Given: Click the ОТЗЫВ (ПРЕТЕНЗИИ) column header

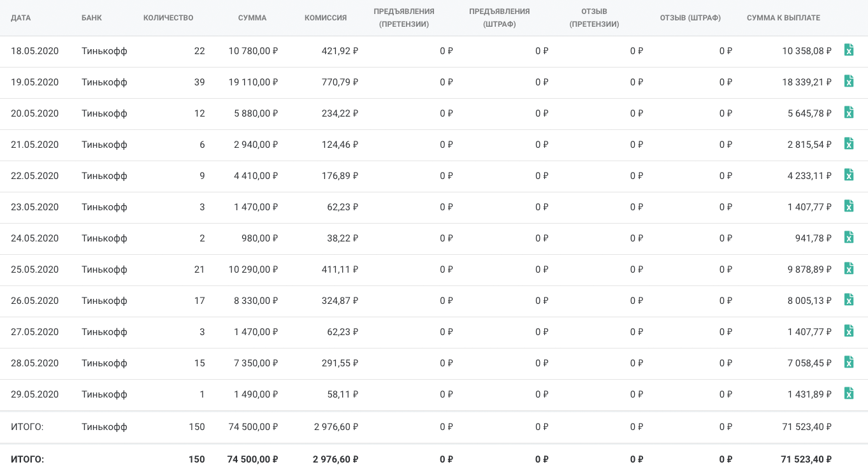Looking at the screenshot, I should [x=595, y=18].
